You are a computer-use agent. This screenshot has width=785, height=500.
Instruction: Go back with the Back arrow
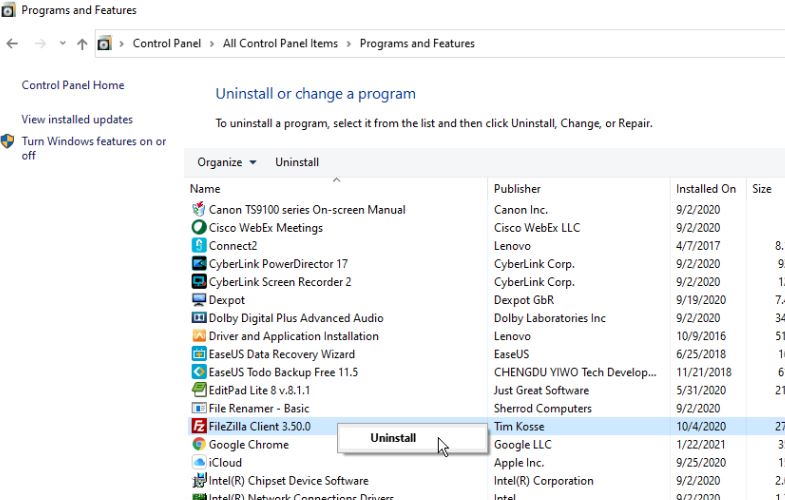point(12,44)
